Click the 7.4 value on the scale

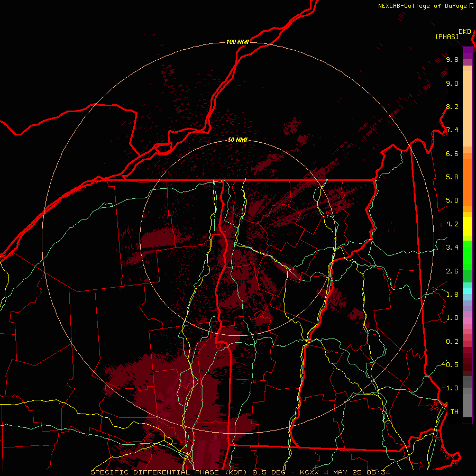point(452,130)
